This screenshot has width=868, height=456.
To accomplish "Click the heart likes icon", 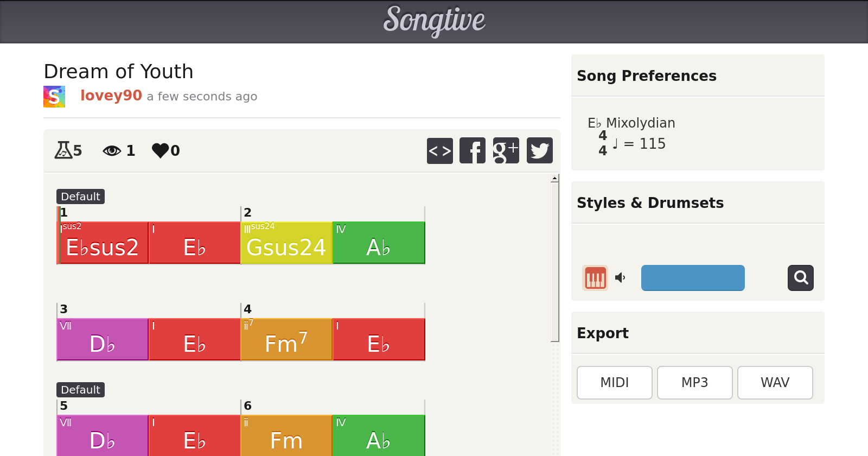I will (161, 150).
